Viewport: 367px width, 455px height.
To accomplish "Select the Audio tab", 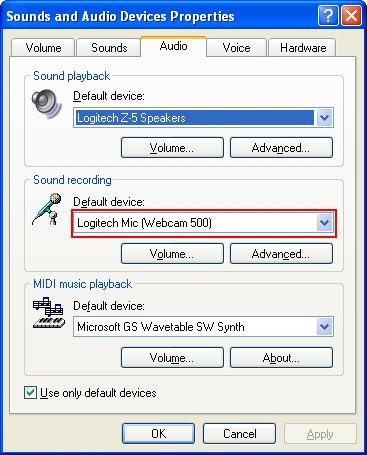I will click(x=173, y=46).
